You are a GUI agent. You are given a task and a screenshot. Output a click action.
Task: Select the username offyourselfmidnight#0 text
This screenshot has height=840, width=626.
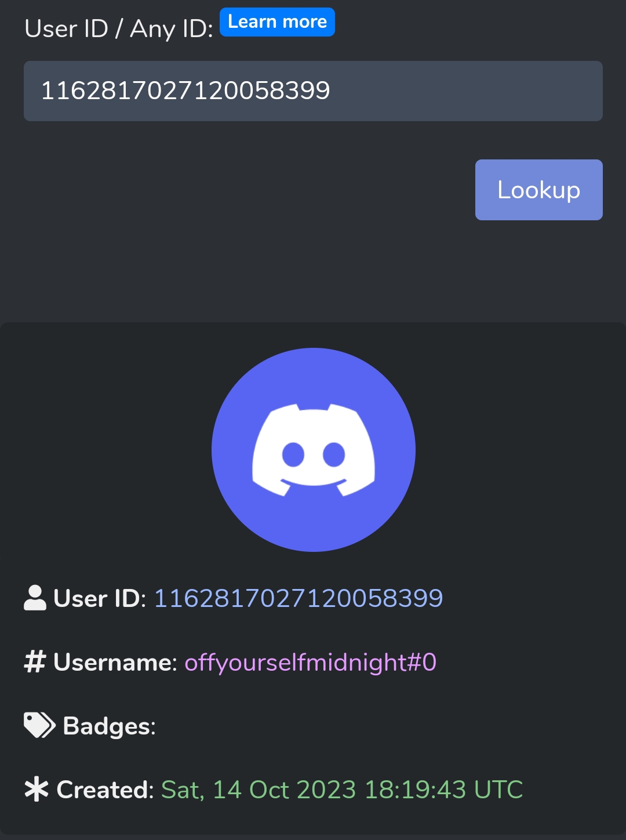(311, 663)
